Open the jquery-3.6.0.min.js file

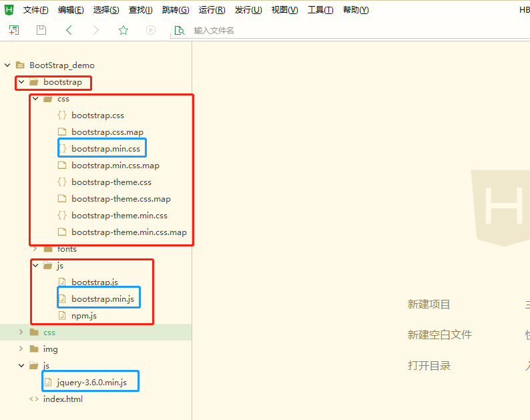(x=92, y=382)
